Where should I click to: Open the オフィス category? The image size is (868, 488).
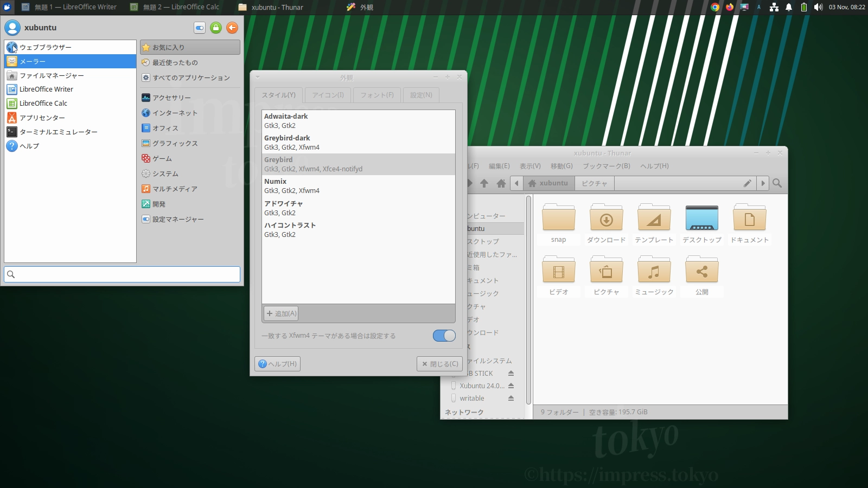[x=190, y=128]
